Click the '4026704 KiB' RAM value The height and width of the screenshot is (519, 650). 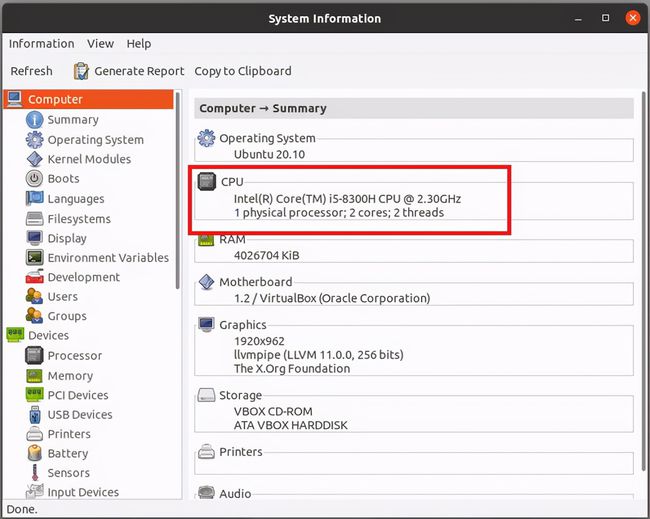[267, 255]
